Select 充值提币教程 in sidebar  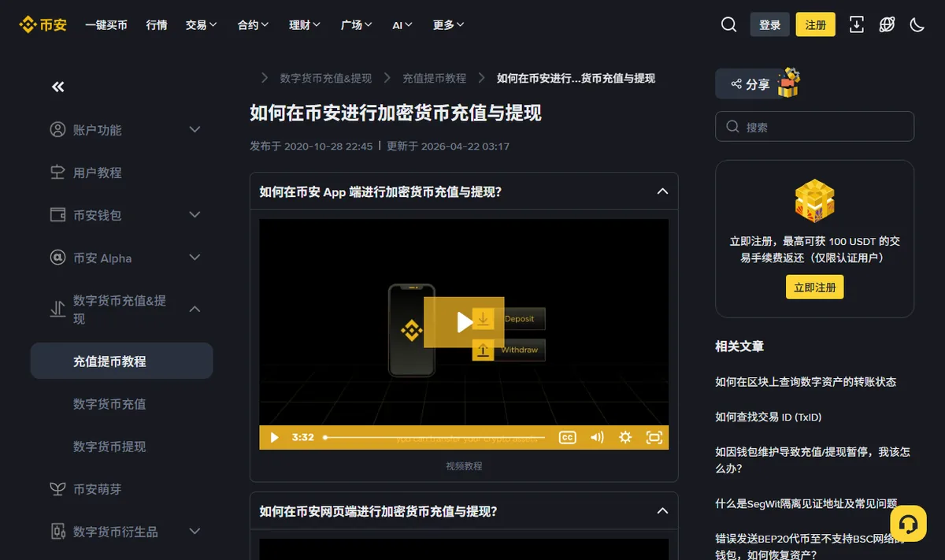pyautogui.click(x=122, y=361)
